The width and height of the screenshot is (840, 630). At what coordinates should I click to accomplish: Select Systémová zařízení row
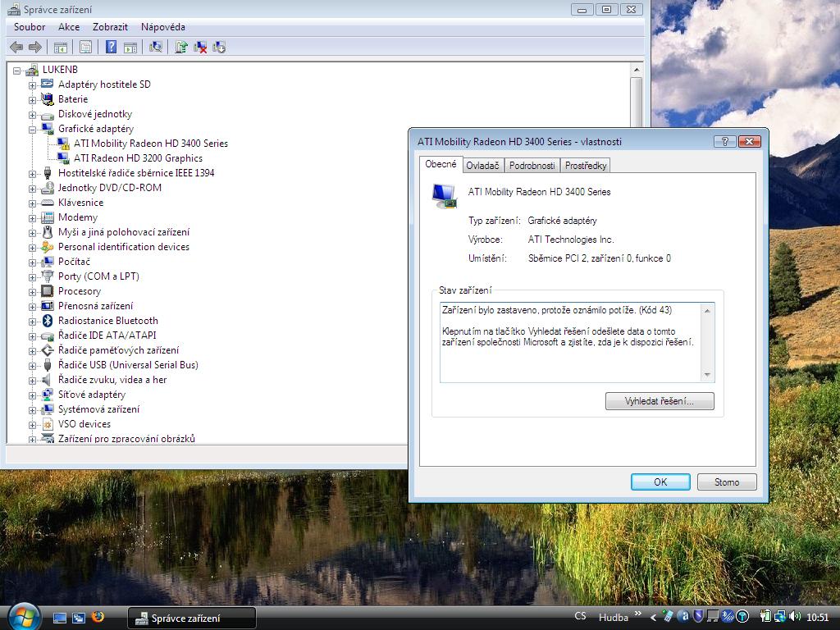(x=99, y=409)
